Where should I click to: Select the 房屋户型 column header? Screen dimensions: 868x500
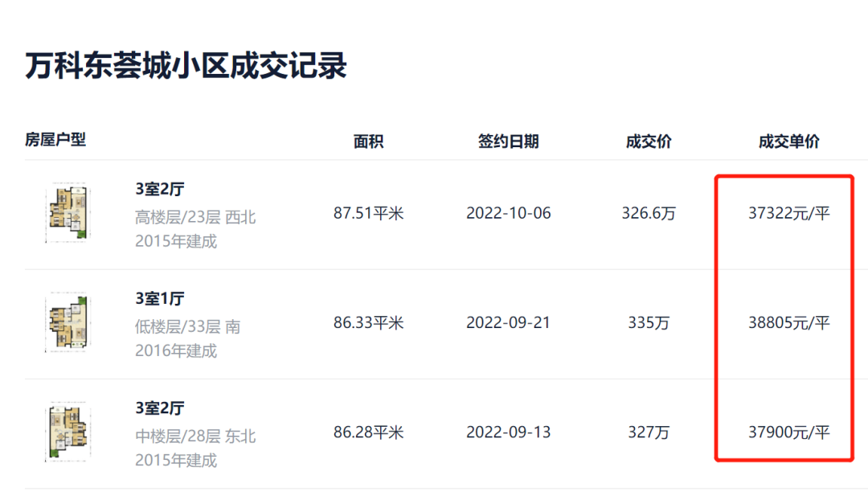coord(55,140)
